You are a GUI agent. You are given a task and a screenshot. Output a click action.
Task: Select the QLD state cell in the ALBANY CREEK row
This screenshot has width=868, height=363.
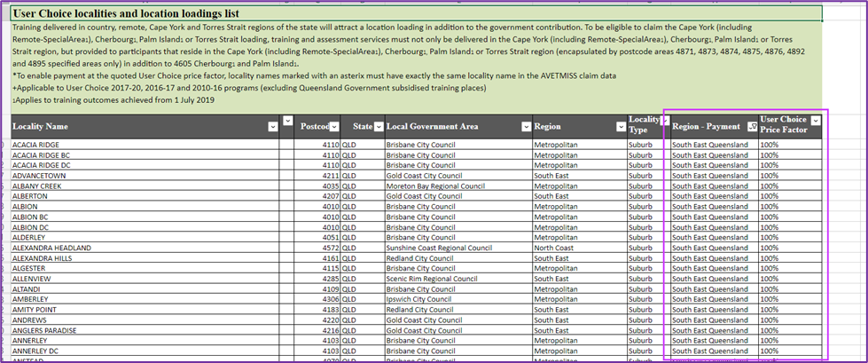coord(363,185)
